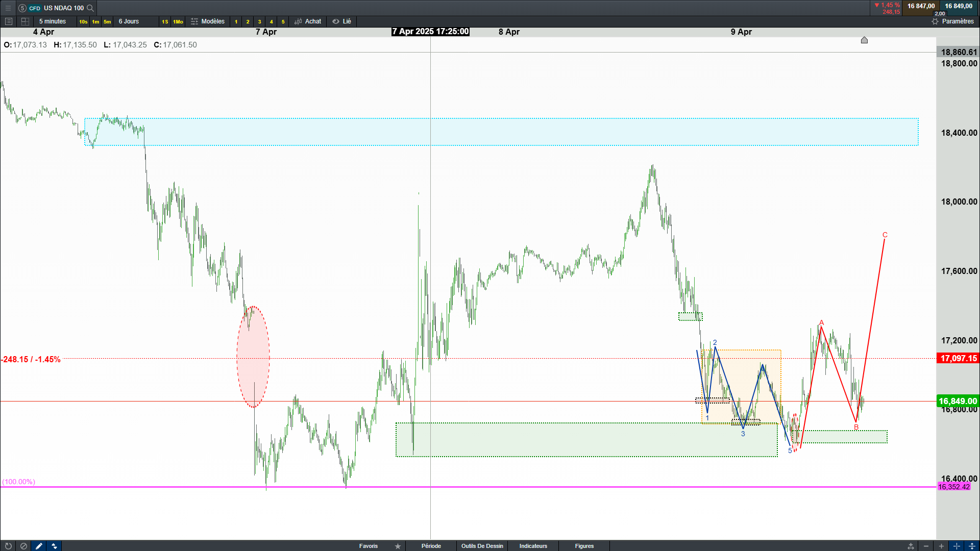
Task: Click the refresh arrow icon at bottom-left
Action: tap(8, 546)
